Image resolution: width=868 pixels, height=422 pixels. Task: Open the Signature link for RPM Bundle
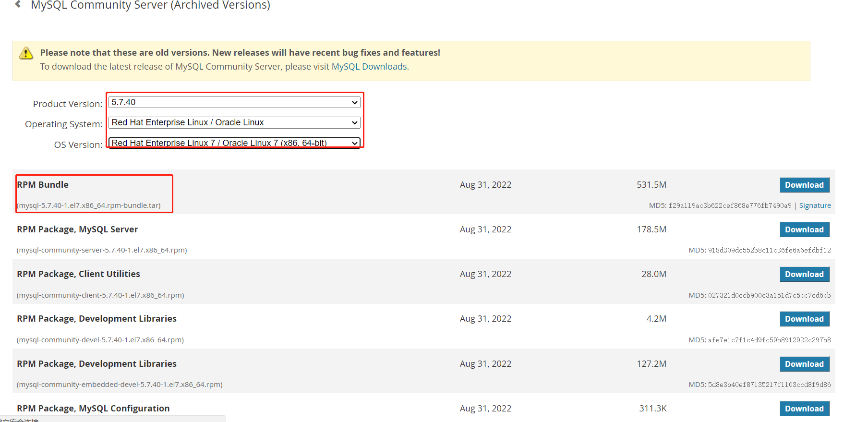[x=815, y=205]
